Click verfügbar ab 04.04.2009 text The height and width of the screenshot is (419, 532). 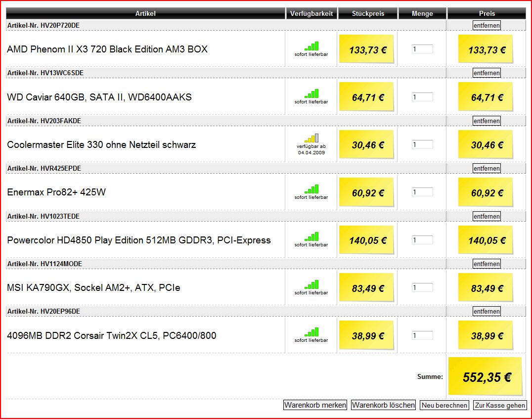[x=311, y=149]
